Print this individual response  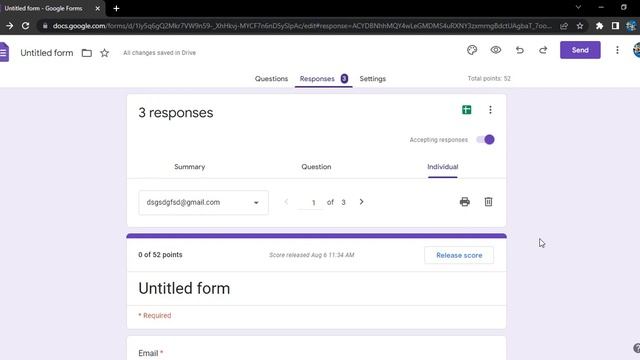click(x=464, y=202)
